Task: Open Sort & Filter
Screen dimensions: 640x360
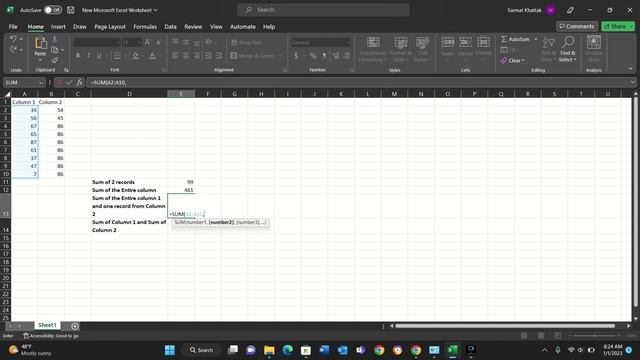Action: point(549,49)
